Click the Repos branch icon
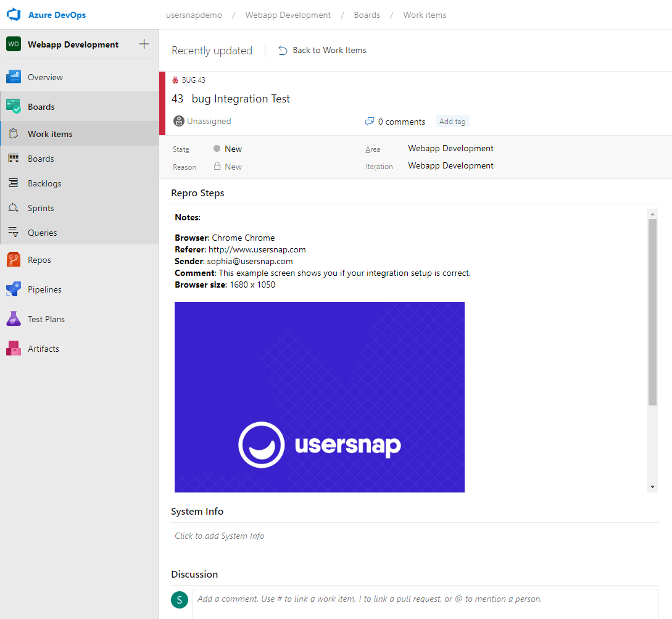Viewport: 672px width, 619px height. coord(14,260)
